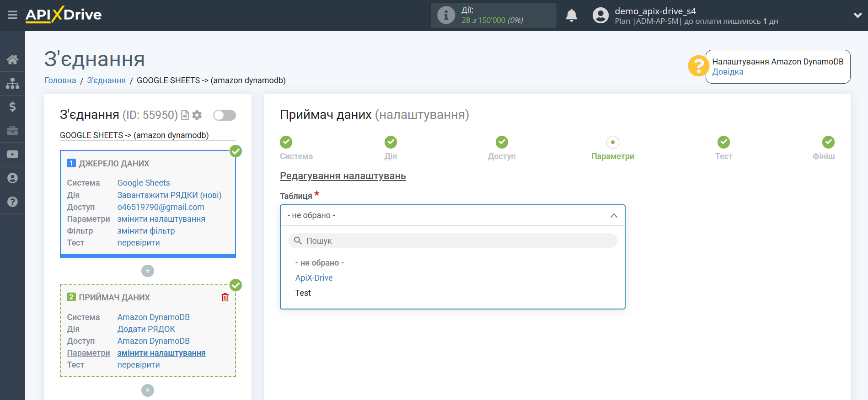Choose the '- не обрано -' option in the list
This screenshot has width=868, height=400.
(x=319, y=263)
